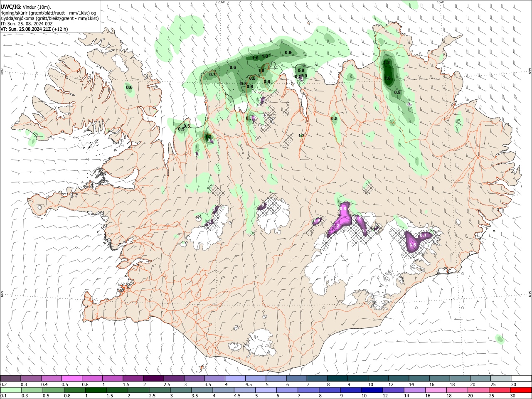Click the 15W longitude label
This screenshot has width=532, height=399.
click(x=440, y=2)
